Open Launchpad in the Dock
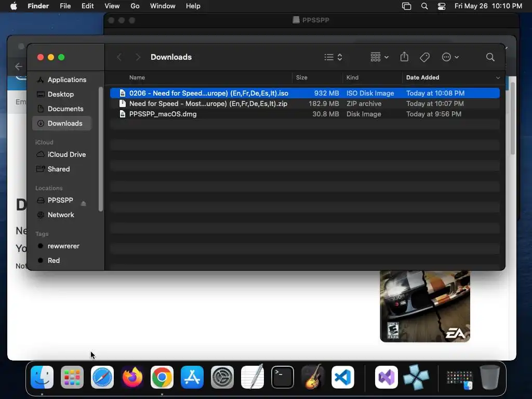 point(72,377)
